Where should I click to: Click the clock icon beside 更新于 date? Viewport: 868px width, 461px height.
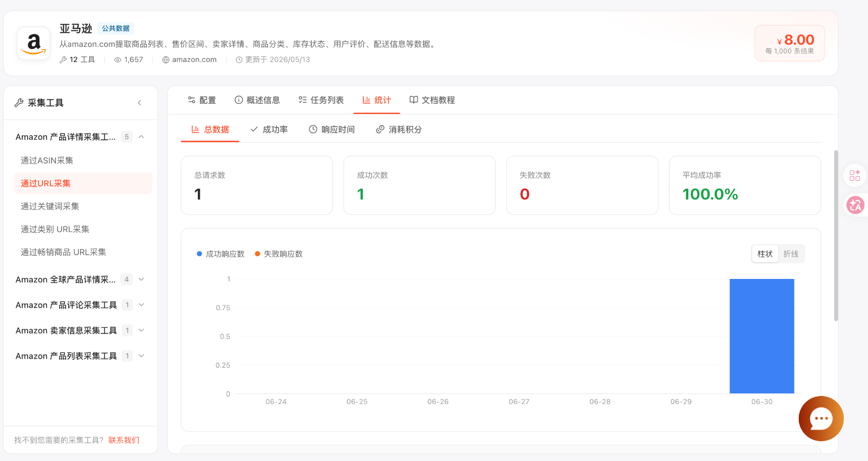pos(239,60)
